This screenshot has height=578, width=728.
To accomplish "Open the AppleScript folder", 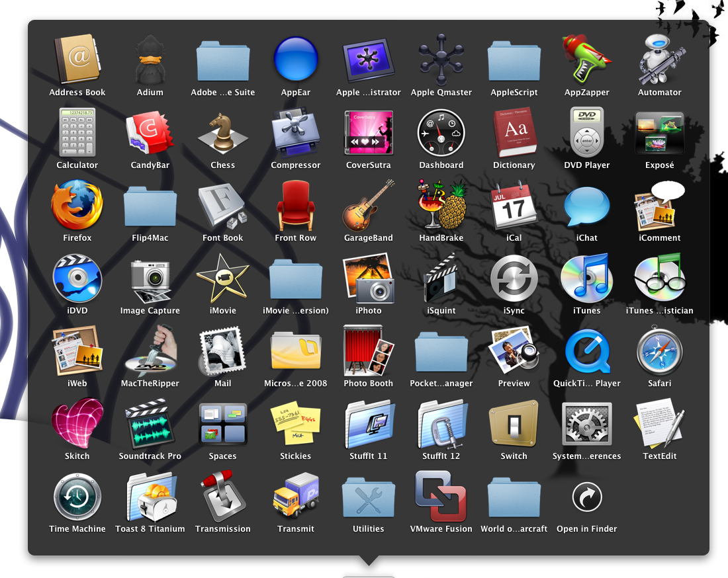I will (514, 62).
